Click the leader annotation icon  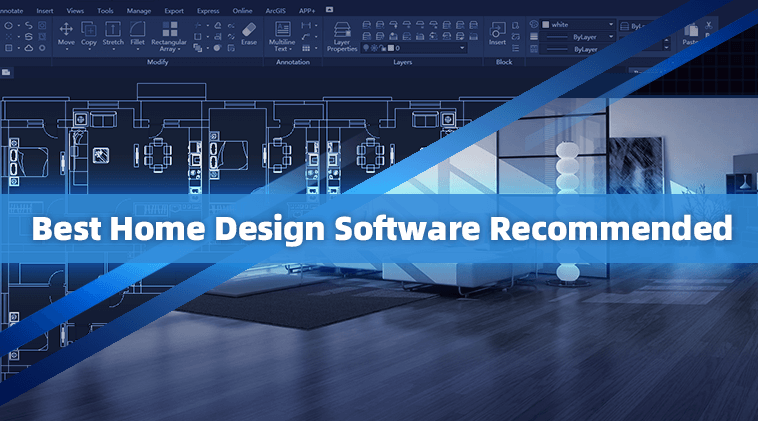[306, 37]
